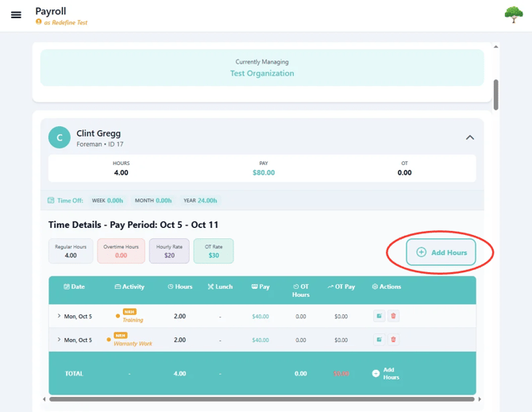Click the OT Hours column header
532x412 pixels.
(301, 291)
